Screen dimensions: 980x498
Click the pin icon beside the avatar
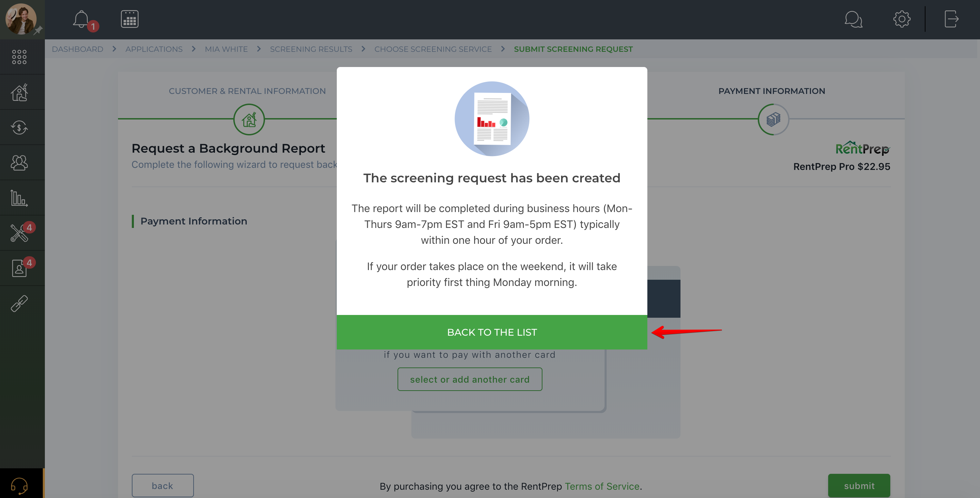tap(38, 30)
